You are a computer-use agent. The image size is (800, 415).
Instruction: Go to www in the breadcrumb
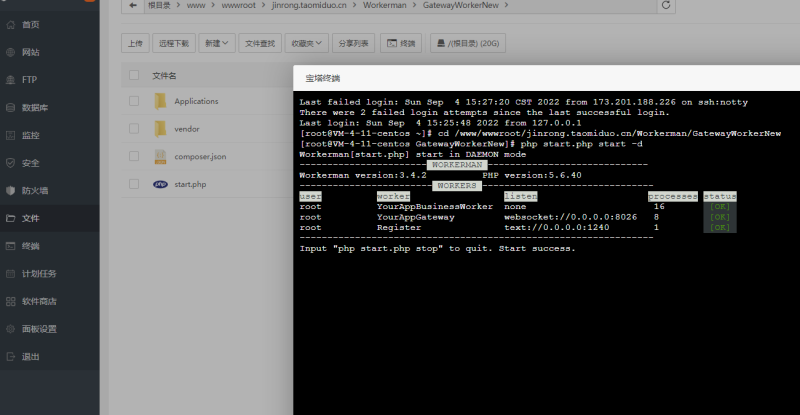[196, 5]
